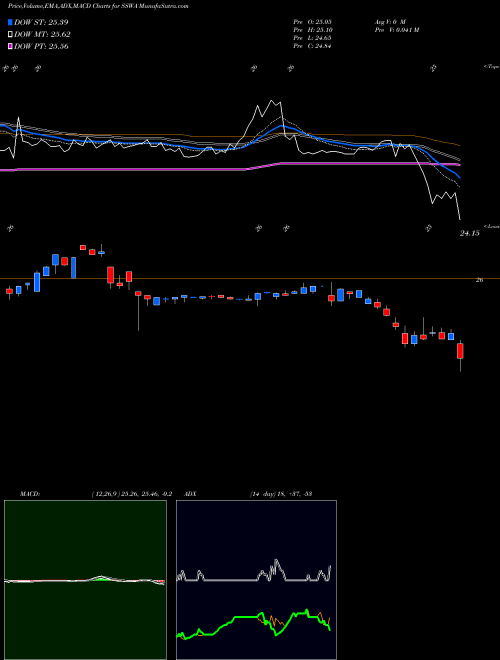Select the 'DOW MT: 25.62' label

coord(42,35)
